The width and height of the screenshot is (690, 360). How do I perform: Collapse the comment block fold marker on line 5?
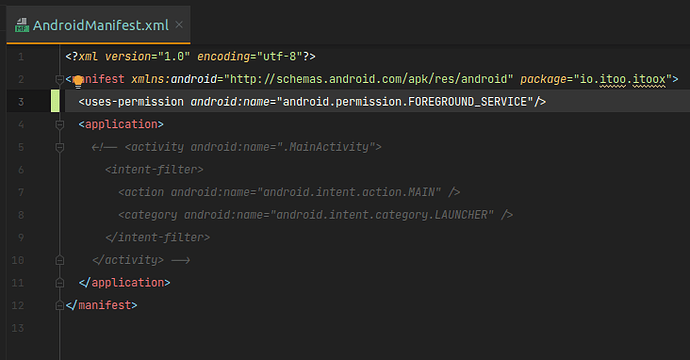tap(60, 147)
